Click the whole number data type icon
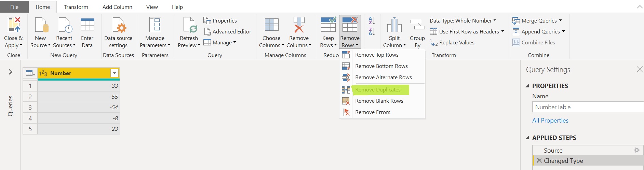Viewport: 644px width, 170px height. tap(43, 73)
